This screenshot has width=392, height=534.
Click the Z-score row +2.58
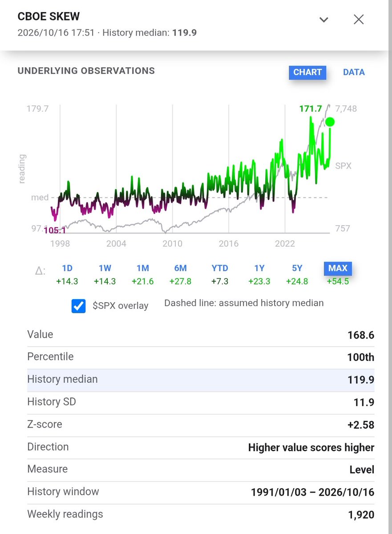coord(201,425)
